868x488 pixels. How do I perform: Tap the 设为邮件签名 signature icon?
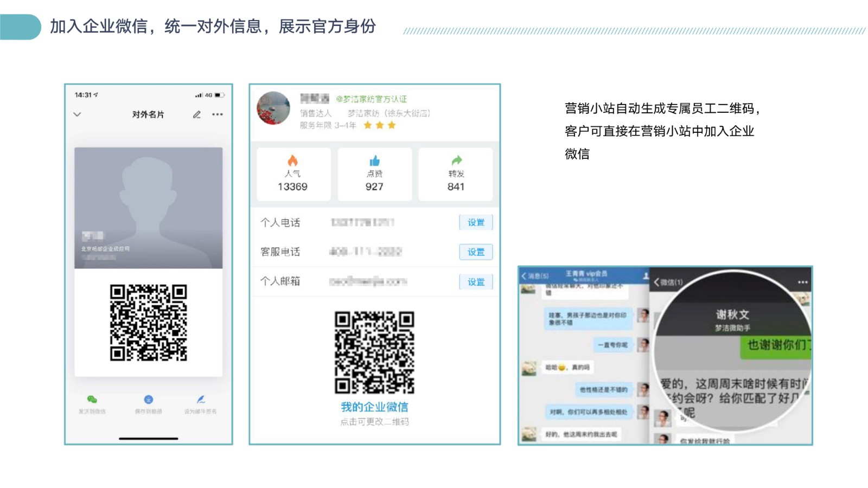pyautogui.click(x=201, y=400)
